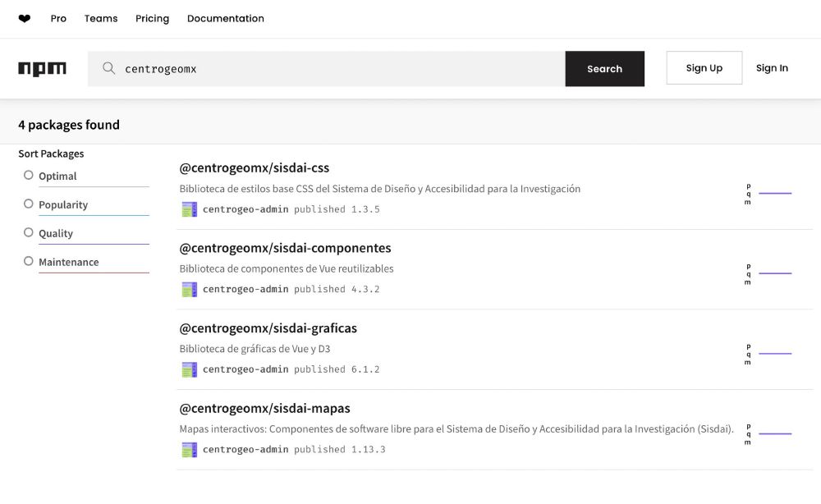Click centrogeo-admin publisher name under sisdai-graficas
The height and width of the screenshot is (504, 821).
(245, 369)
